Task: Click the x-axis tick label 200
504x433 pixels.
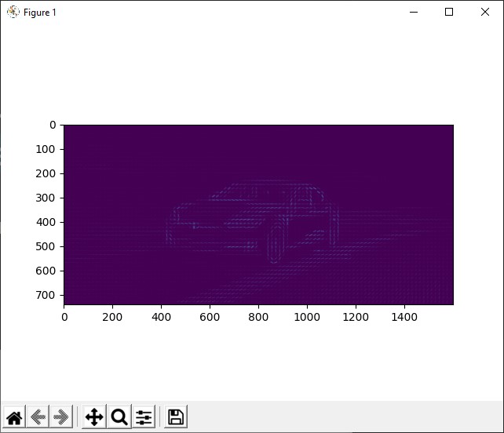Action: (112, 317)
